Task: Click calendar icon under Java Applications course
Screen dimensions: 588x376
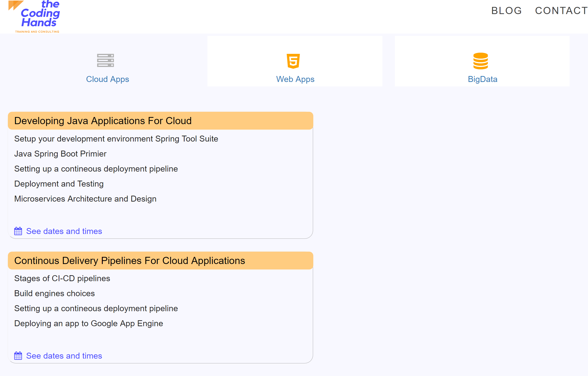Action: [18, 231]
